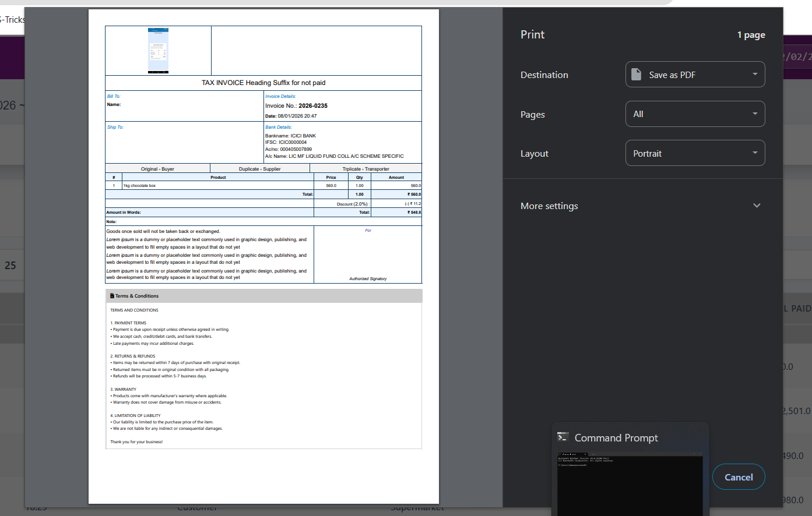
Task: Click the Command Prompt terminal icon
Action: pos(563,437)
